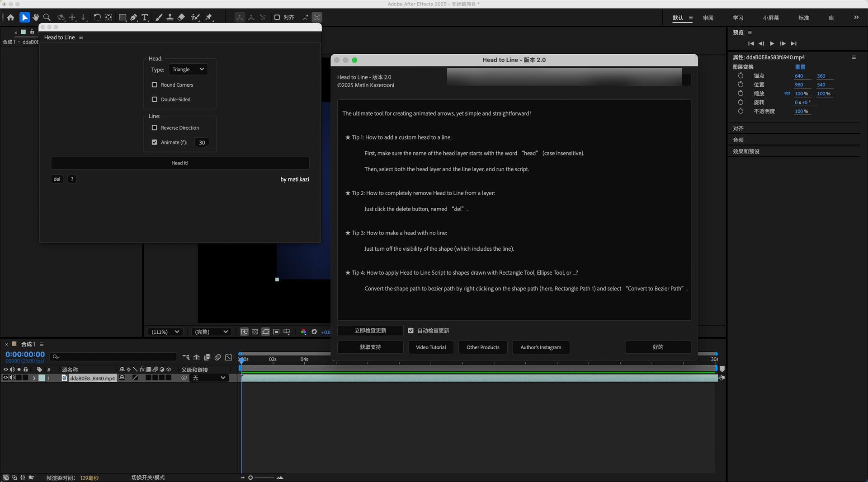Click the del button
Viewport: 868px width, 482px height.
pyautogui.click(x=57, y=179)
